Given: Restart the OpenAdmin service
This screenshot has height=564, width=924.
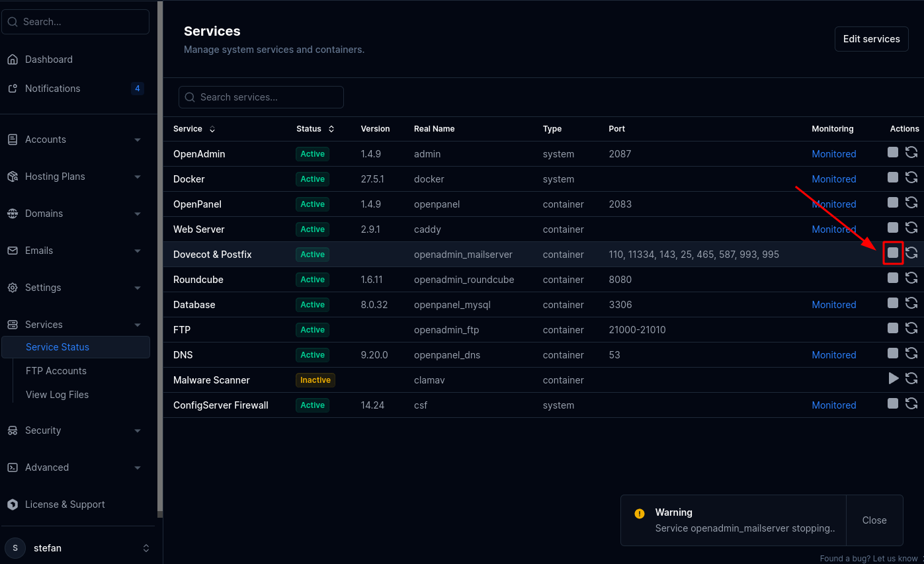Looking at the screenshot, I should click(x=911, y=152).
